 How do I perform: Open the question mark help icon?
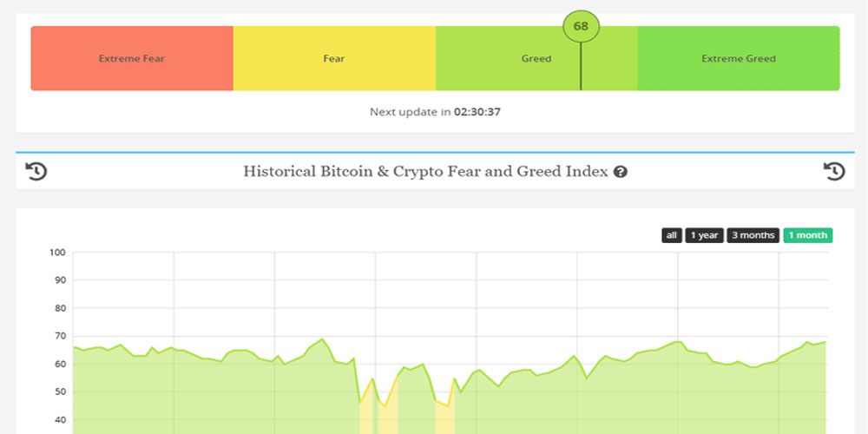tap(621, 172)
